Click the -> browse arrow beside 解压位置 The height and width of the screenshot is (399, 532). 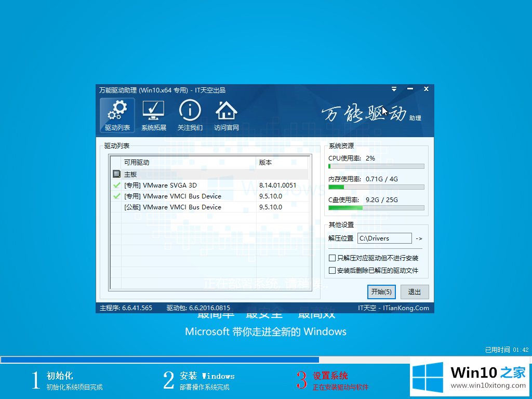(x=419, y=238)
